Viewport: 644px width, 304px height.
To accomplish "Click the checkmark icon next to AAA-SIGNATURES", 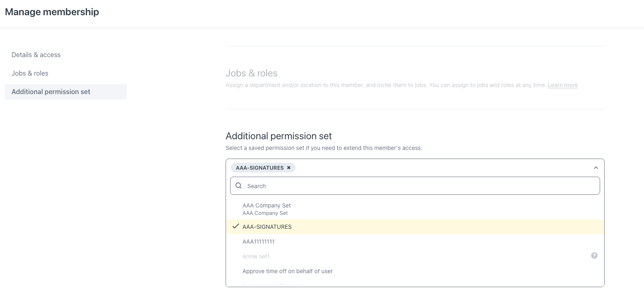I will (235, 226).
